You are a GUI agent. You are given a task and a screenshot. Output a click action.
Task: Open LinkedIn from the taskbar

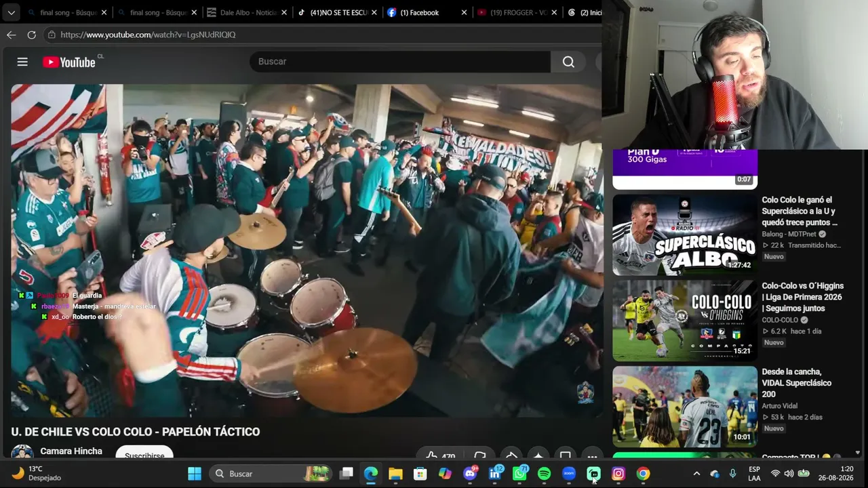[x=494, y=474]
